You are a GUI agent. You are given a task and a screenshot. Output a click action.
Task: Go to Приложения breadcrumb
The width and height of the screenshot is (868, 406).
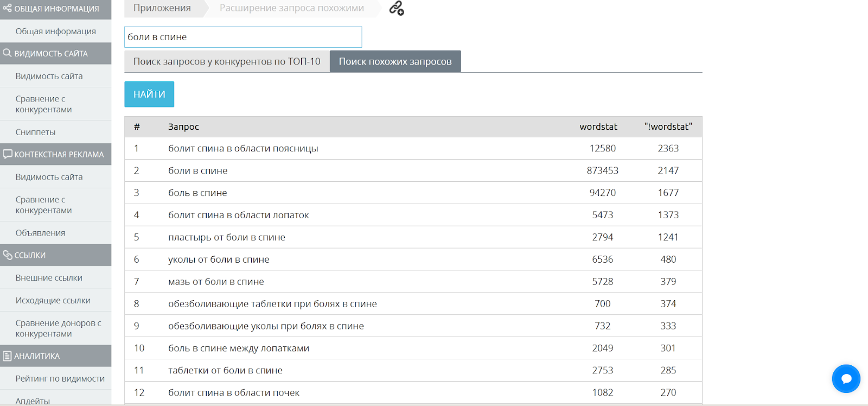(x=162, y=8)
